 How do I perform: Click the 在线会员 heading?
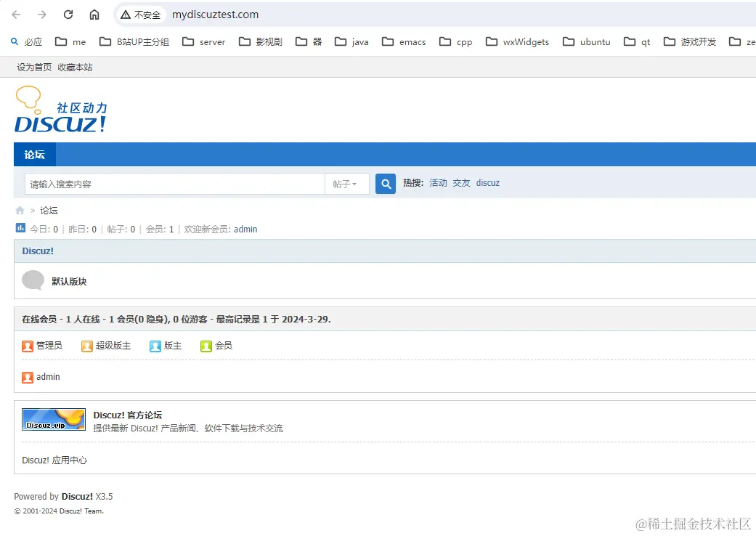(x=39, y=319)
